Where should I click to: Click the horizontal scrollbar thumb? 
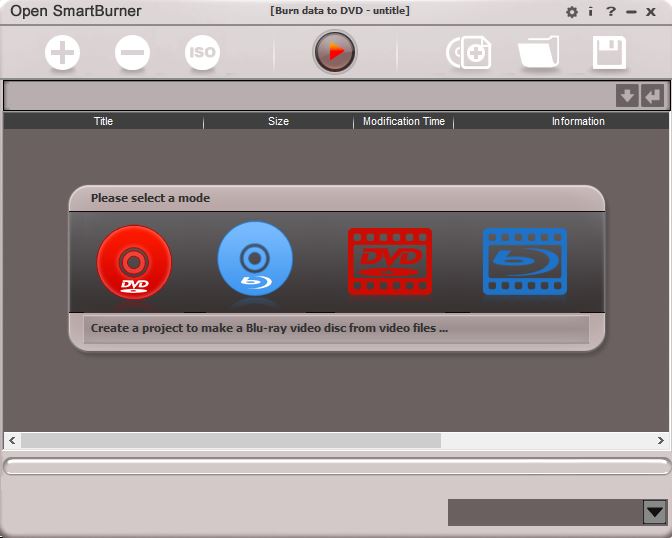(231, 440)
